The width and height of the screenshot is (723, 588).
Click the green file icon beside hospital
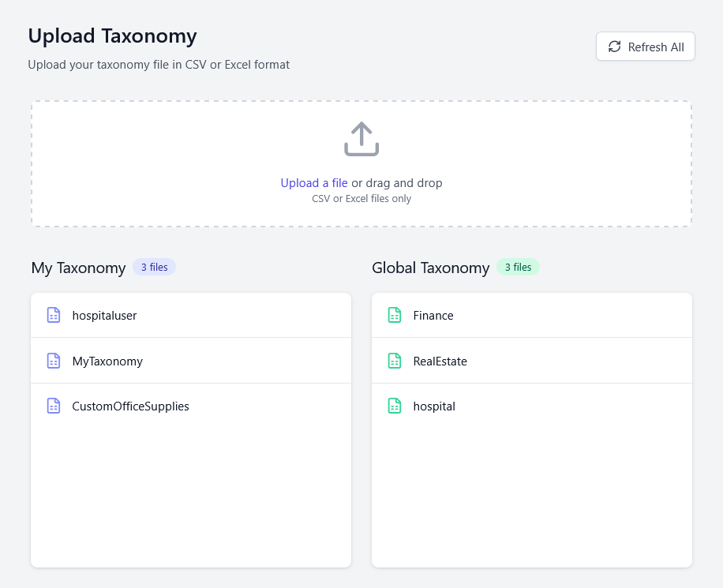click(x=395, y=406)
